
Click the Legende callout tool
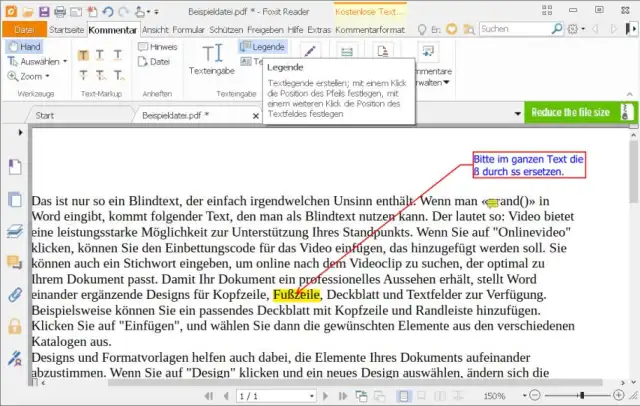tap(262, 47)
